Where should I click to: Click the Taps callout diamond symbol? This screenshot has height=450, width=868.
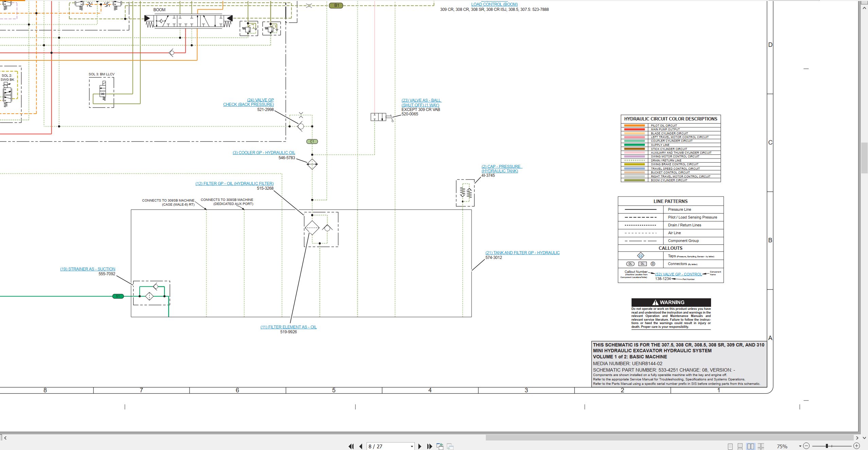coord(640,256)
